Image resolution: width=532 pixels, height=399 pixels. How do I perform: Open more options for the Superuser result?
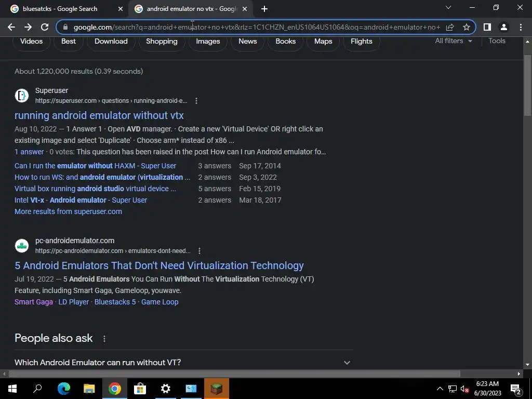click(196, 101)
